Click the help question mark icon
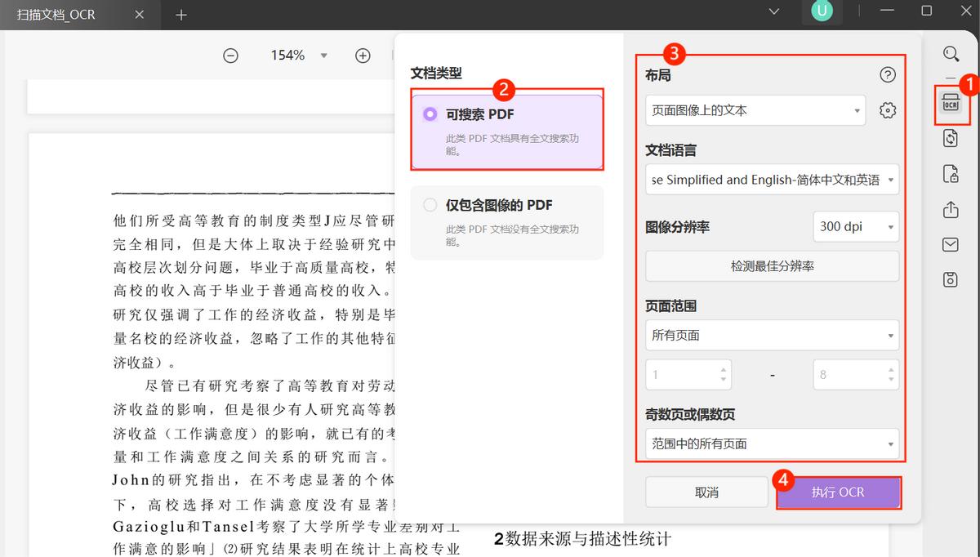Screen dimensions: 980x557 888,74
